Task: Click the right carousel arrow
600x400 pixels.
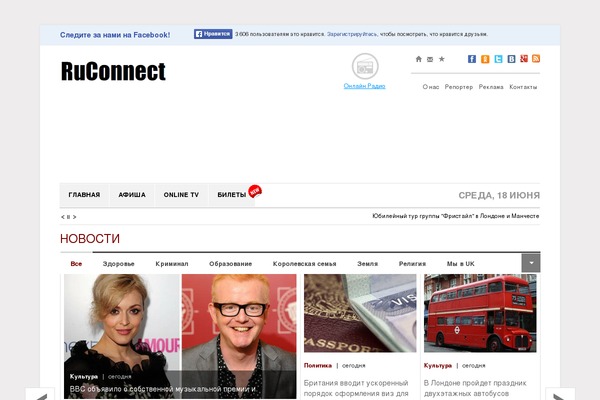Action: pyautogui.click(x=560, y=394)
